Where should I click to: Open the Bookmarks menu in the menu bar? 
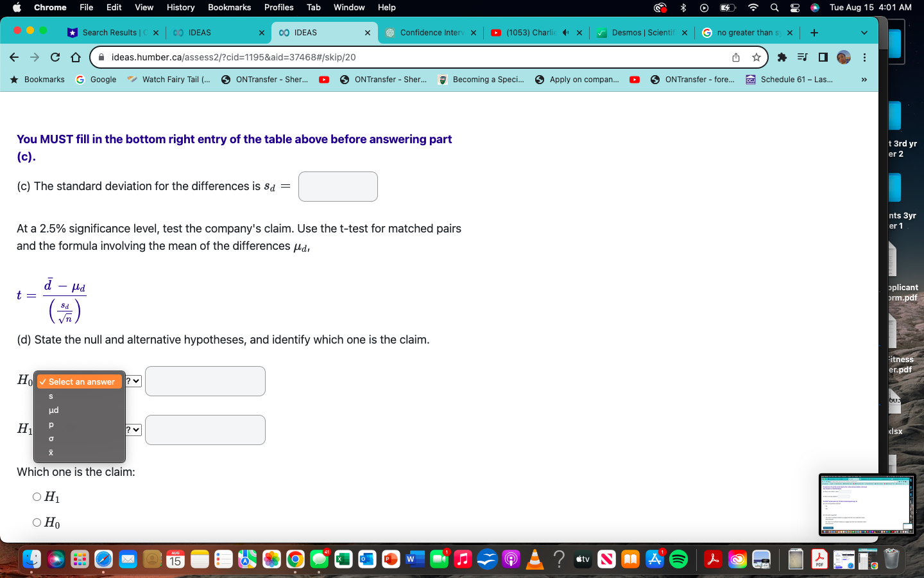coord(229,8)
